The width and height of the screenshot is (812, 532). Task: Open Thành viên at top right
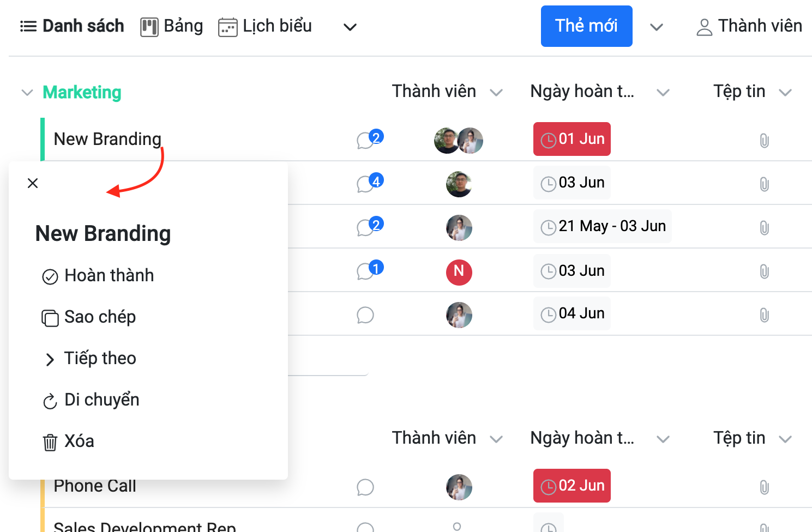(749, 26)
